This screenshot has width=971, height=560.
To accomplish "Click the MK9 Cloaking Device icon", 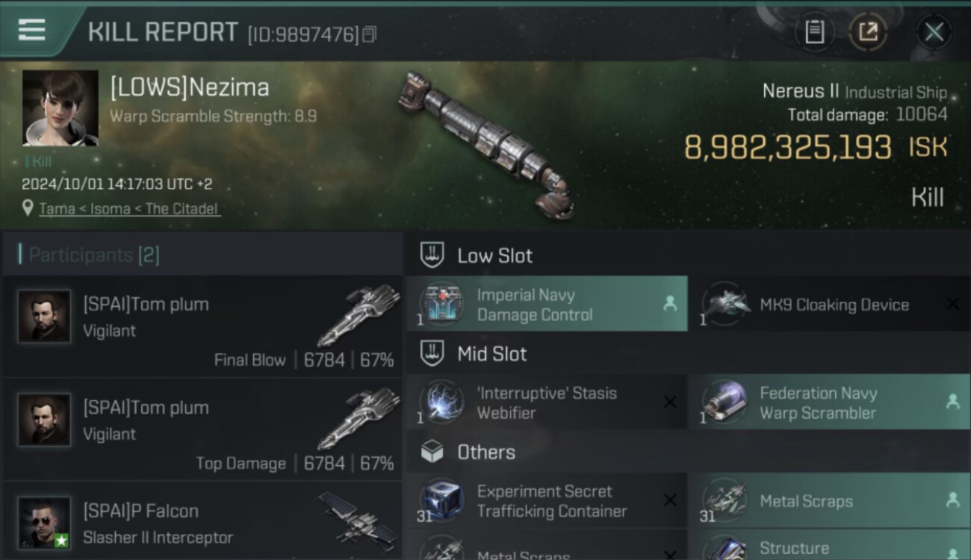I will (x=724, y=304).
